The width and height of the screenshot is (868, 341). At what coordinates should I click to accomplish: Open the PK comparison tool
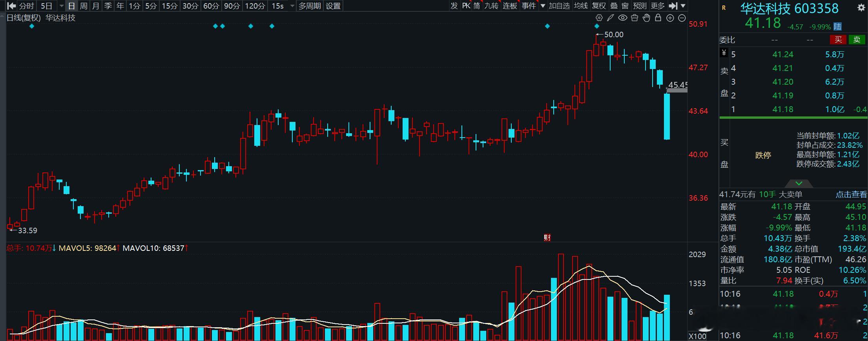click(x=466, y=6)
